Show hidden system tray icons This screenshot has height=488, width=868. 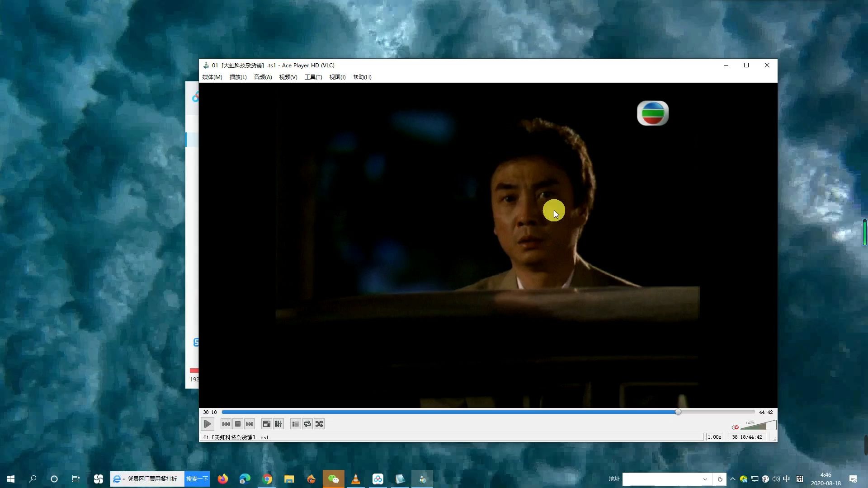coord(733,479)
